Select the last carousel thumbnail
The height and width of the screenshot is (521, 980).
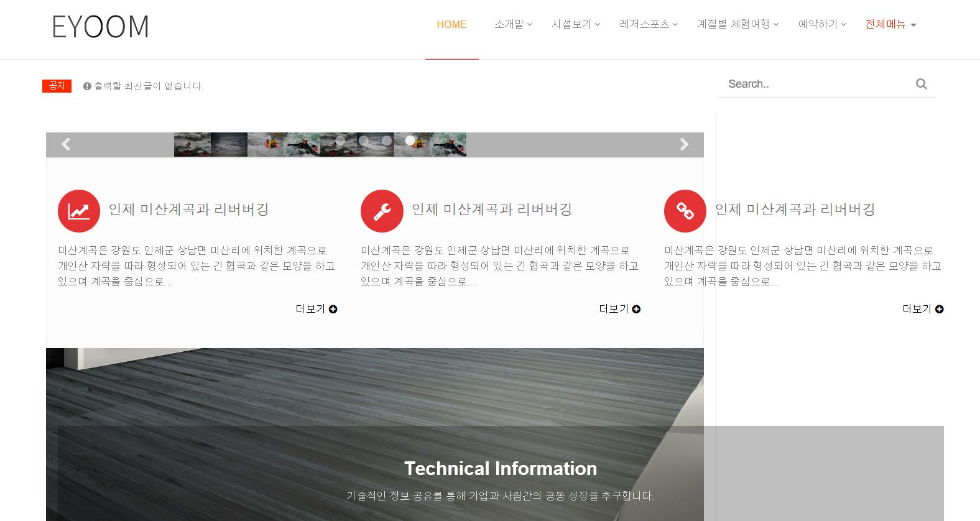448,144
